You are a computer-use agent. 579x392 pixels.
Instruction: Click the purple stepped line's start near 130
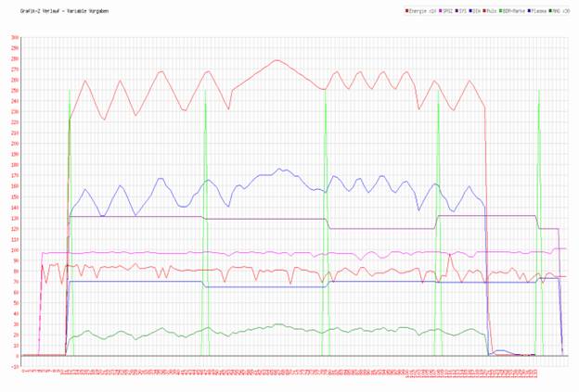(71, 217)
